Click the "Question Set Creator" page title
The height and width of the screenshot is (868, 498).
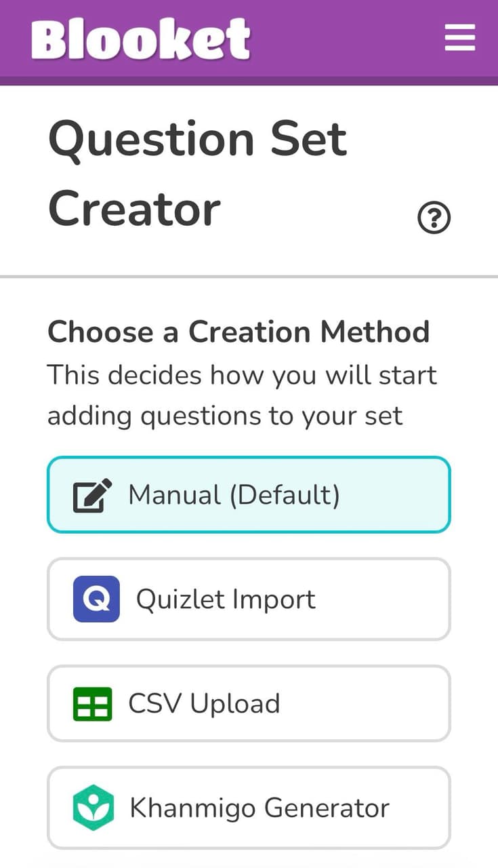197,174
